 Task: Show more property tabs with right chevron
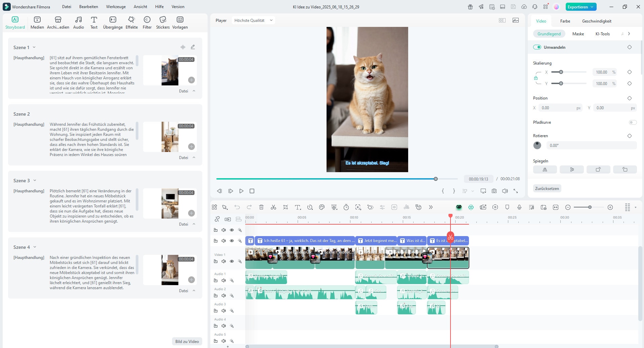(x=629, y=34)
